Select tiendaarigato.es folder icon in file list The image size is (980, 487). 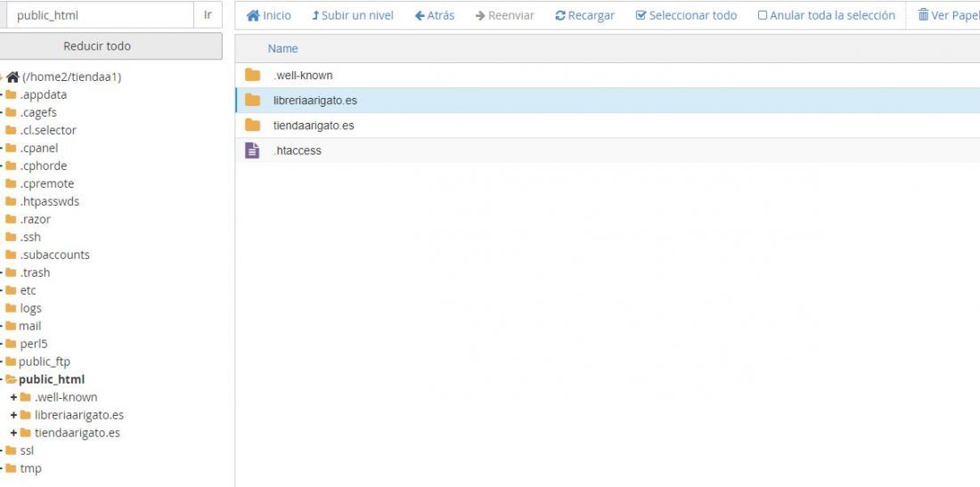click(252, 126)
